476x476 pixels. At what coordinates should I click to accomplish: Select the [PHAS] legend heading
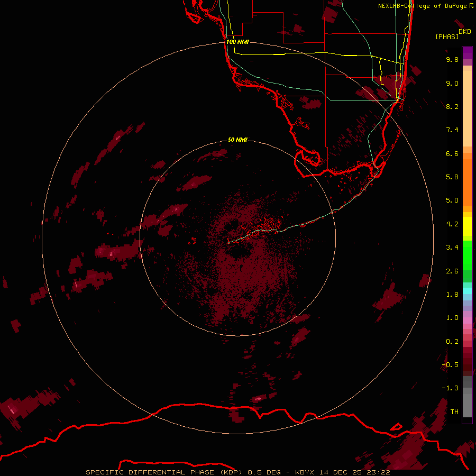coord(447,36)
